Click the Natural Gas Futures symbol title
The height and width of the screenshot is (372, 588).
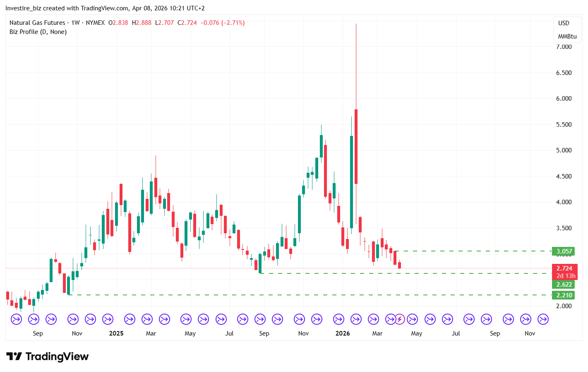click(x=37, y=23)
